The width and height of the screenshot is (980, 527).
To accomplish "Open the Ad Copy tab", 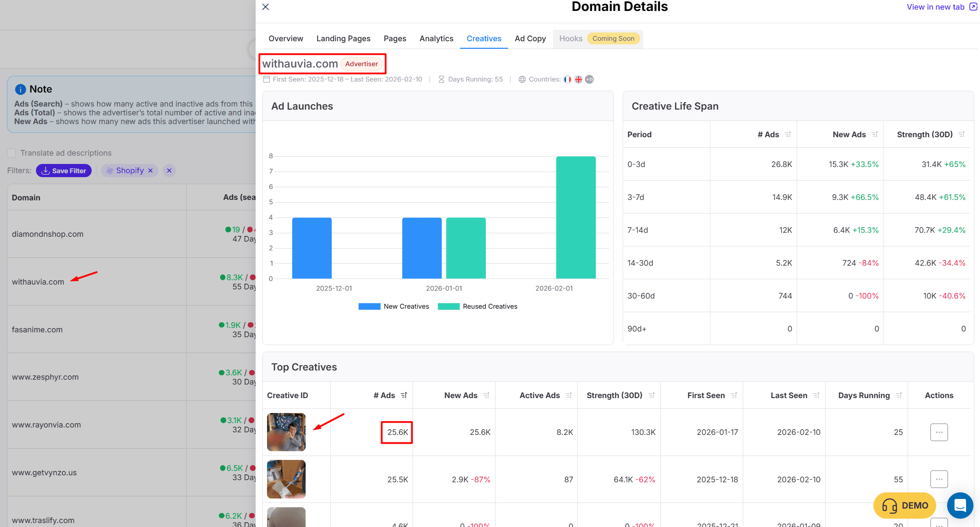I will pos(530,39).
